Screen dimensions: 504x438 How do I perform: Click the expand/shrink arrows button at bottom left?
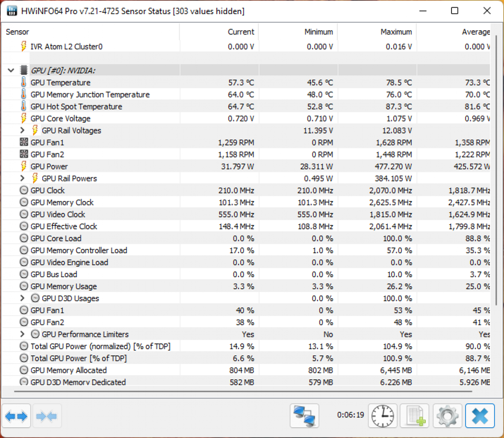coord(16,416)
